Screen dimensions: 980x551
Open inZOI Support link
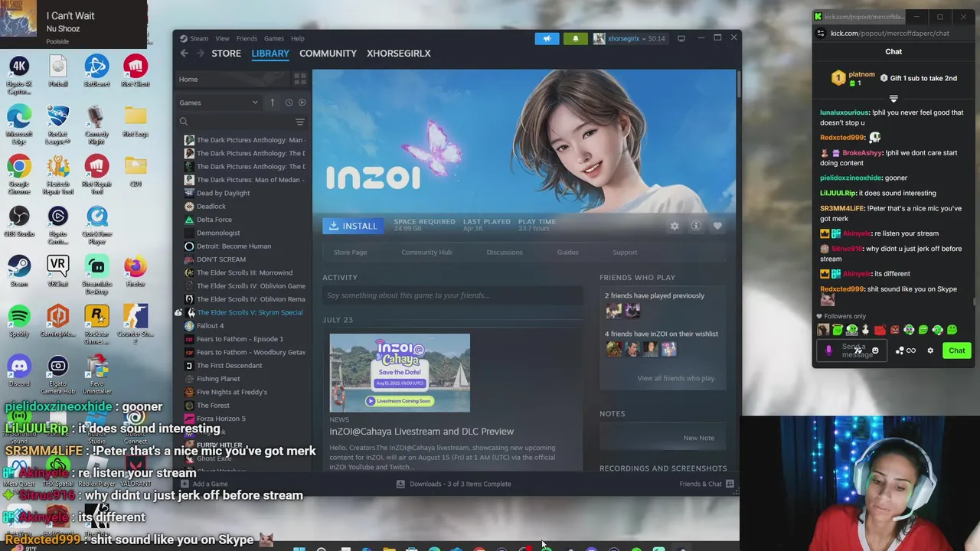(625, 252)
